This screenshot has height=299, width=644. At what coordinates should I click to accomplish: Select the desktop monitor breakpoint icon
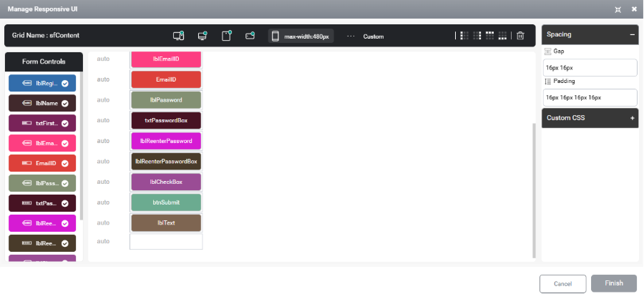click(x=202, y=36)
